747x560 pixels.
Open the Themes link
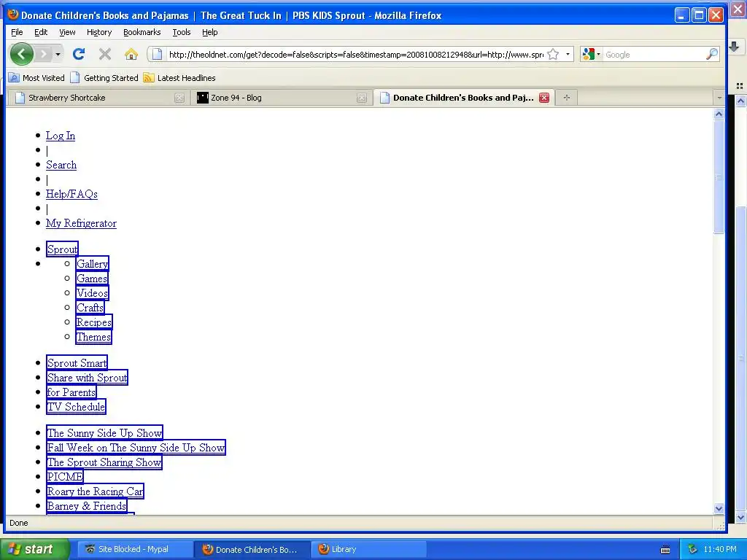[x=93, y=337]
